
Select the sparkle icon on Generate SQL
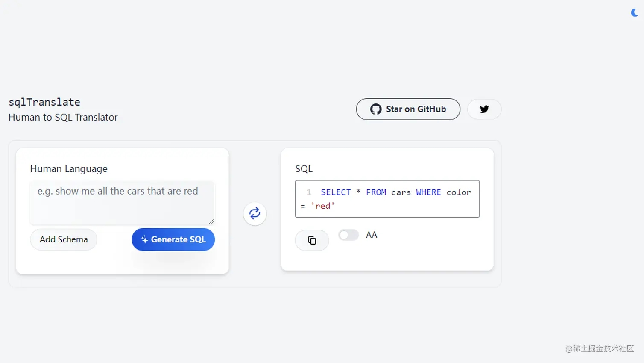[x=145, y=239]
